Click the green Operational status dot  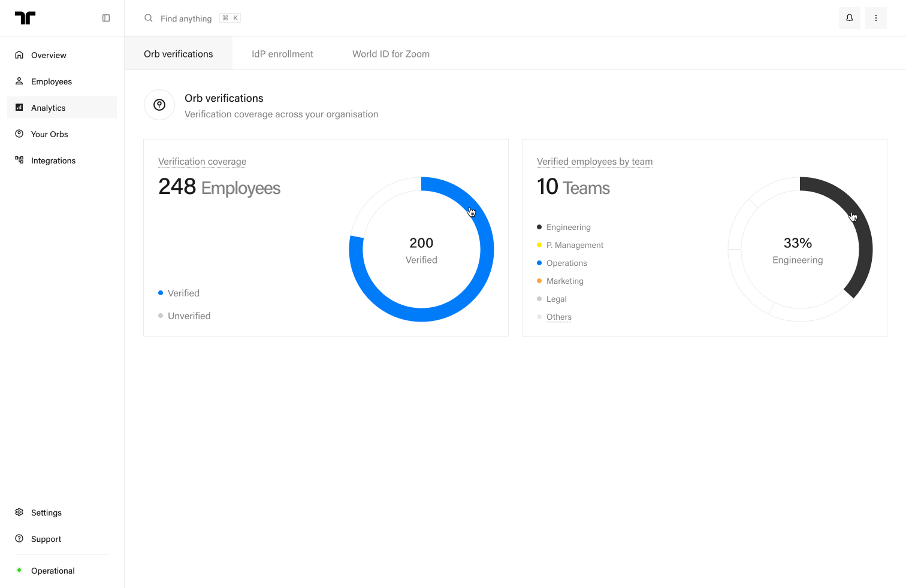pyautogui.click(x=19, y=570)
